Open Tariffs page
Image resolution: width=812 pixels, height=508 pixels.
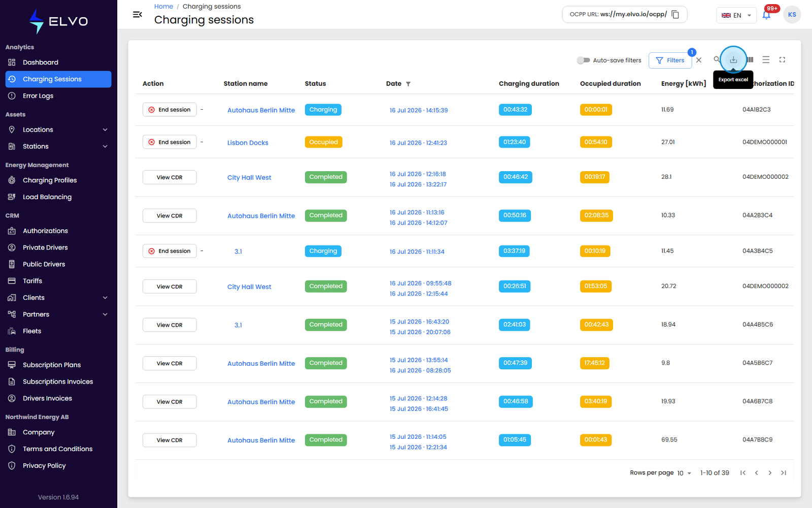(58, 281)
